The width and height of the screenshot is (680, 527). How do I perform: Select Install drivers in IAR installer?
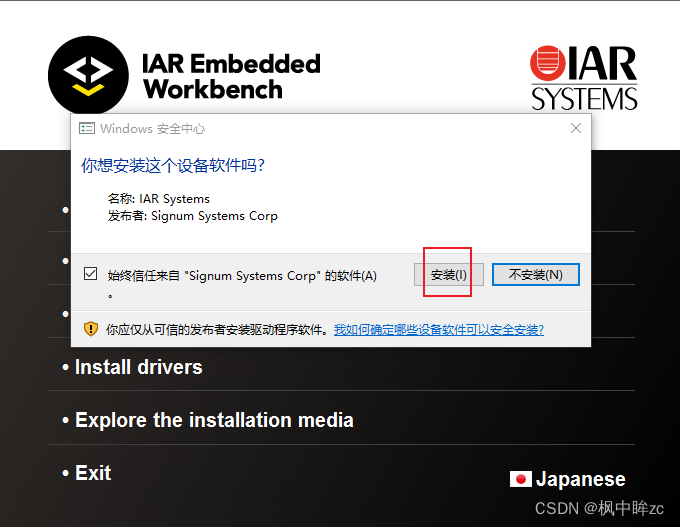138,367
